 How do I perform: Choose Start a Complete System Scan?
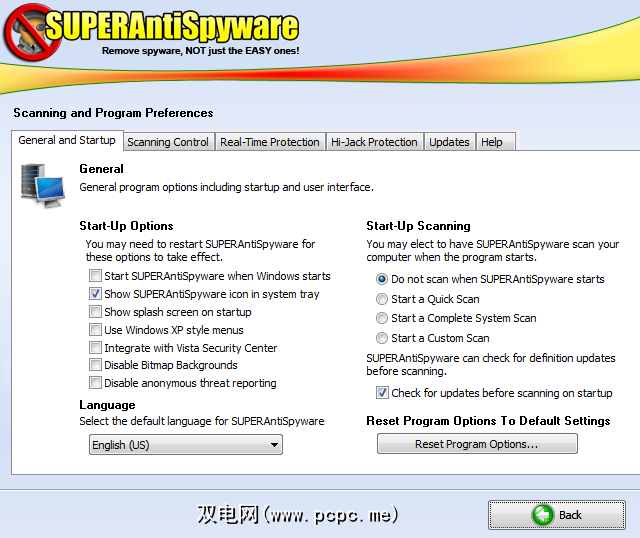(x=382, y=318)
